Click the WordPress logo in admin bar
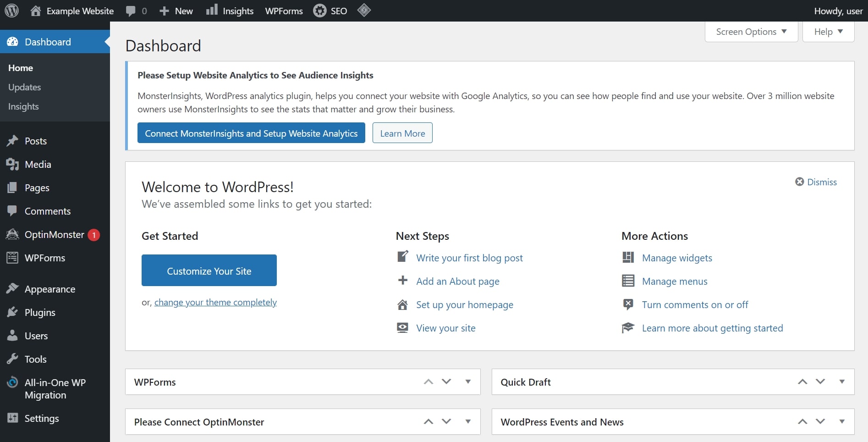Viewport: 868px width, 442px height. pos(11,11)
